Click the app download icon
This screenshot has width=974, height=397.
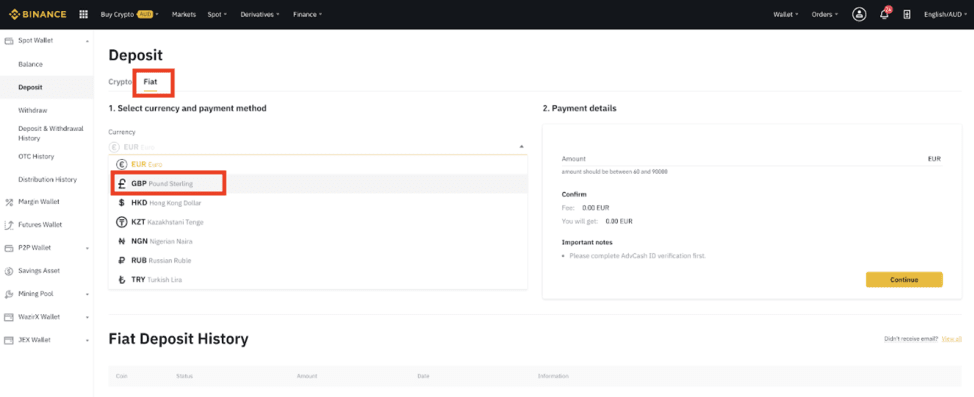click(907, 14)
